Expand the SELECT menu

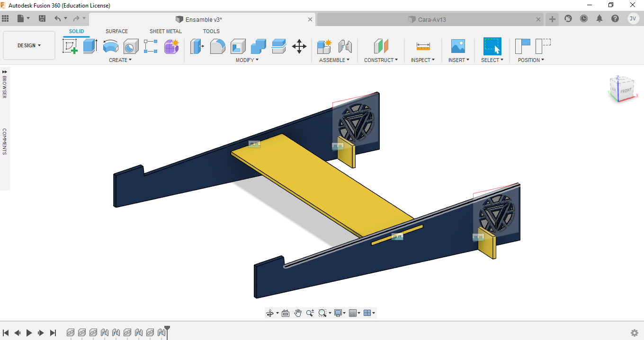tap(492, 60)
